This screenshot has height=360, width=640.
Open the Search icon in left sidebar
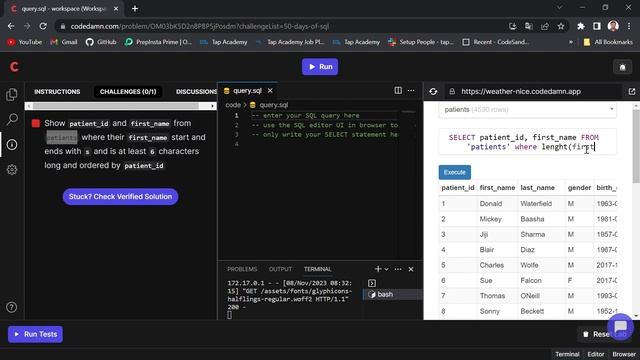[x=12, y=119]
